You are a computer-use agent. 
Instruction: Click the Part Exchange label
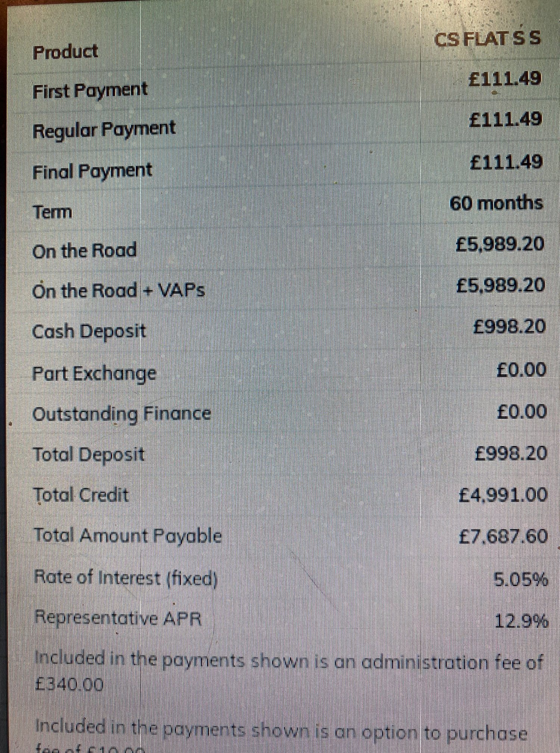(x=94, y=374)
